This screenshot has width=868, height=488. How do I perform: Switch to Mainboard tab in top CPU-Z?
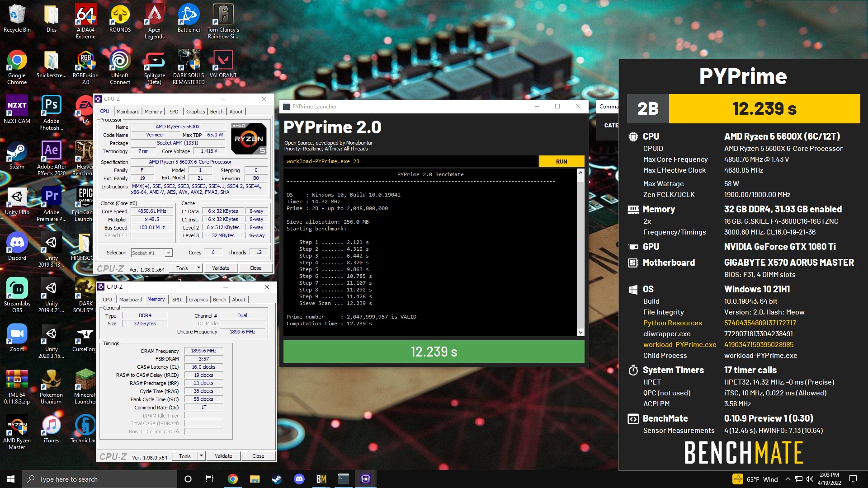tap(128, 112)
